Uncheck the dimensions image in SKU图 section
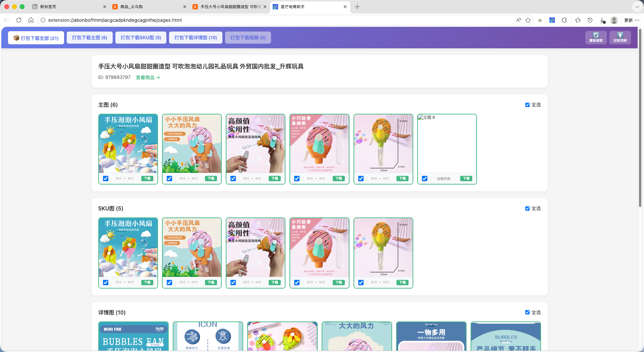644x352 pixels. 361,283
